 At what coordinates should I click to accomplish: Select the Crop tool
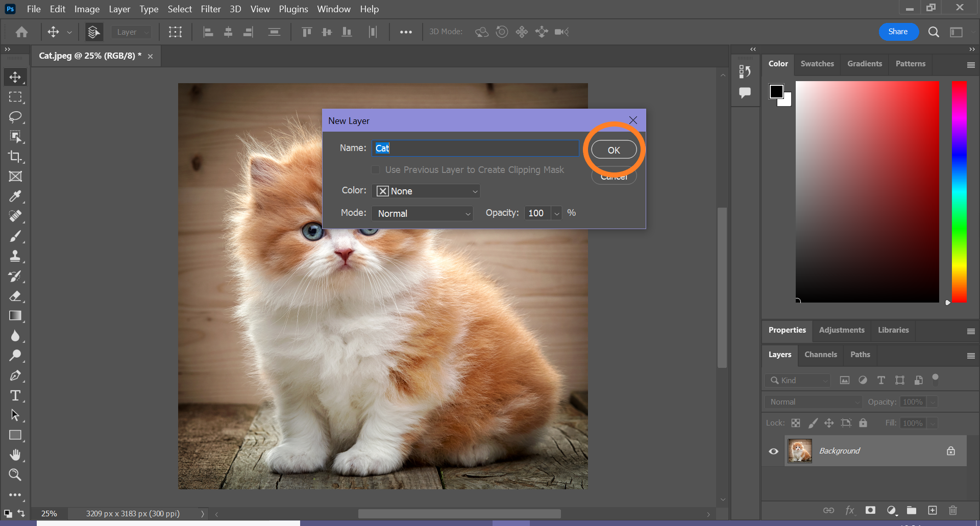pyautogui.click(x=15, y=157)
